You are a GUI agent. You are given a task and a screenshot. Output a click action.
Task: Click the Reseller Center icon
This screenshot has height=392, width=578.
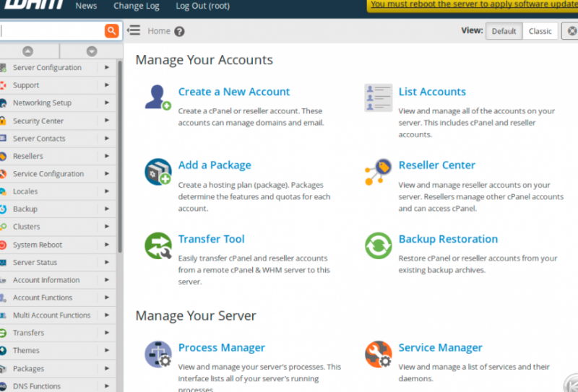[378, 172]
